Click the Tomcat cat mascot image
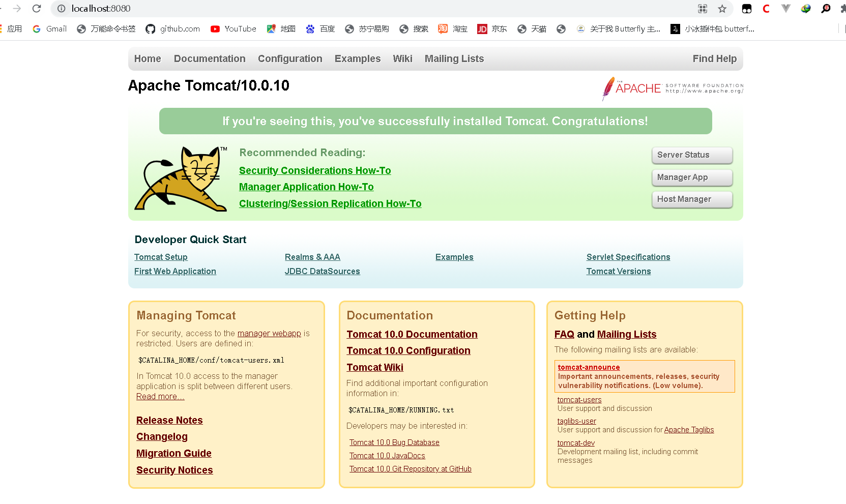Image resolution: width=846 pixels, height=504 pixels. [x=181, y=179]
